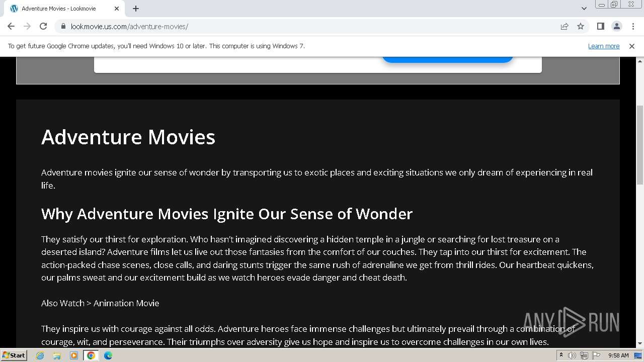The height and width of the screenshot is (362, 644).
Task: Click the address bar URL
Action: (x=129, y=27)
